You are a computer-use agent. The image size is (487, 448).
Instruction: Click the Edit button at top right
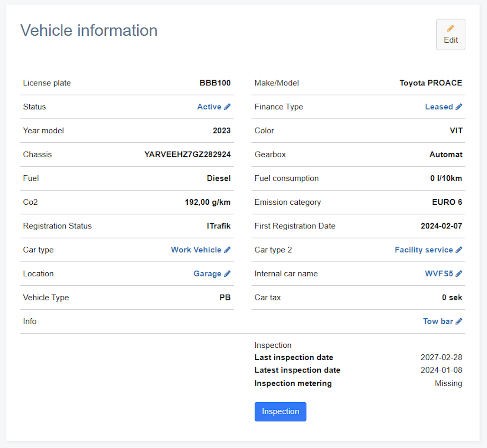click(x=450, y=35)
